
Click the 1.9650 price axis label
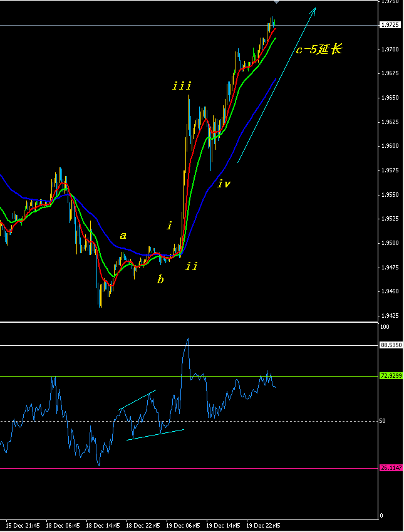tap(390, 98)
